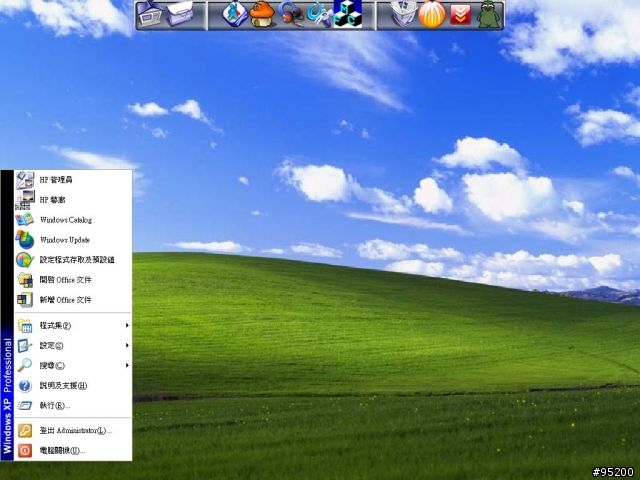Select 開啟 Office 文件
The height and width of the screenshot is (480, 640).
(x=73, y=280)
